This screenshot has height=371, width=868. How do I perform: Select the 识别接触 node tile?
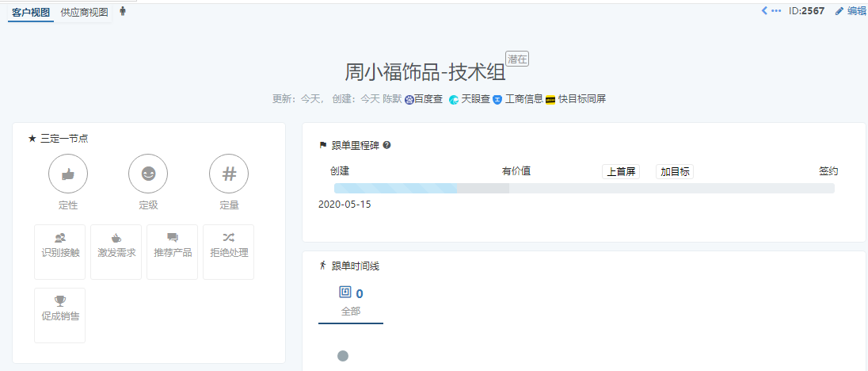[59, 252]
